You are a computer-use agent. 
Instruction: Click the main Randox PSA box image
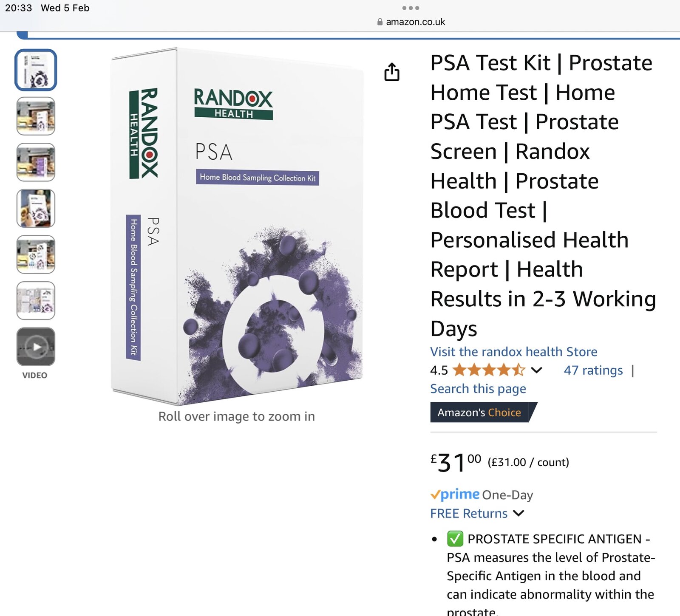[x=236, y=226]
